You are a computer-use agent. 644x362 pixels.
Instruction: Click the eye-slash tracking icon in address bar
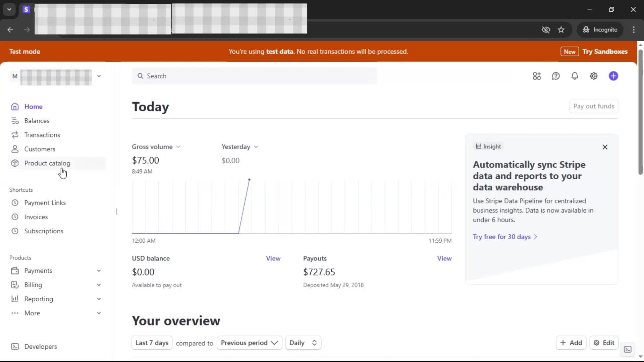tap(546, 30)
